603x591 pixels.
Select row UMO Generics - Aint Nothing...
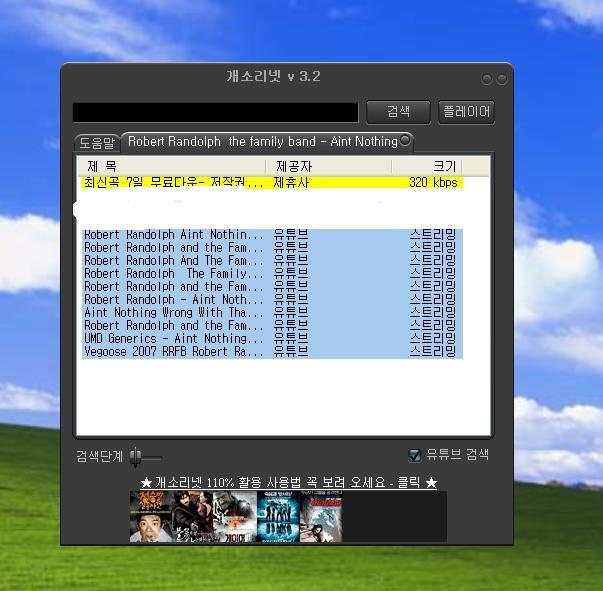[272, 338]
